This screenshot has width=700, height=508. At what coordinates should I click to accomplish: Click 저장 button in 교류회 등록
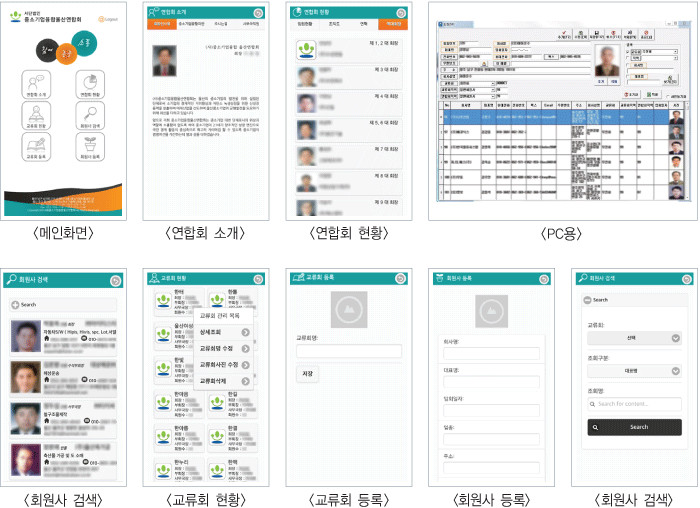pos(308,374)
